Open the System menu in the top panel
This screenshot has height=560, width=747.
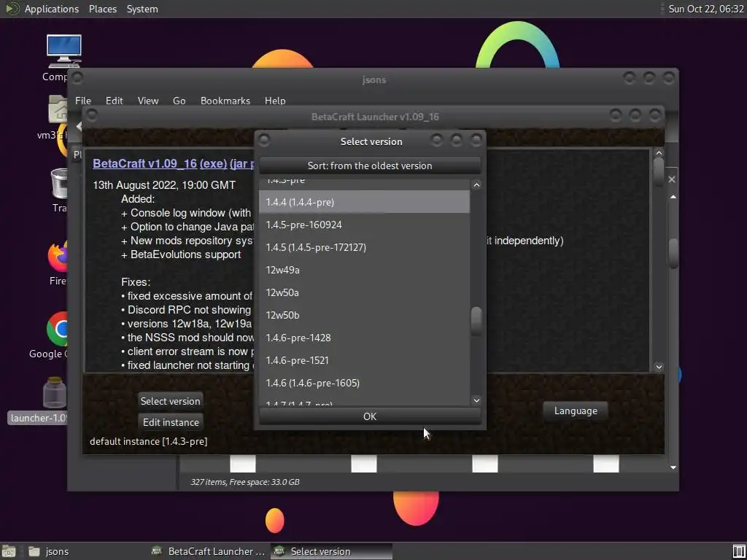pos(142,9)
